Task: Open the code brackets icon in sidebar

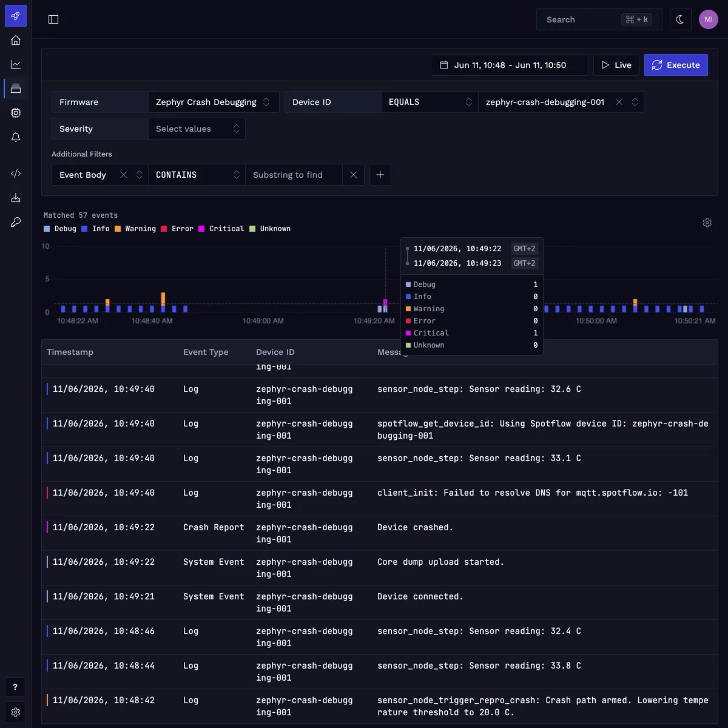Action: point(16,174)
